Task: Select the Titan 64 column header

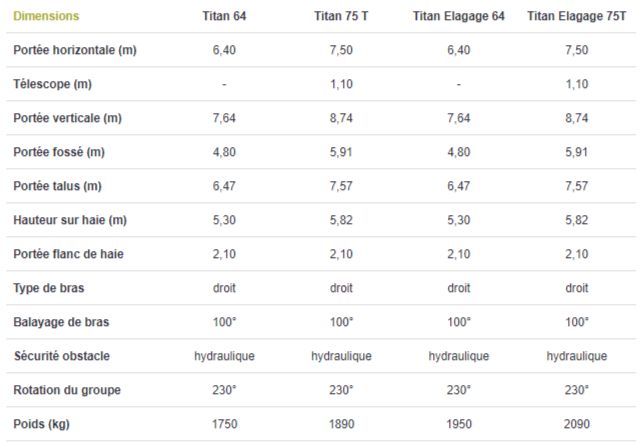Action: click(224, 17)
